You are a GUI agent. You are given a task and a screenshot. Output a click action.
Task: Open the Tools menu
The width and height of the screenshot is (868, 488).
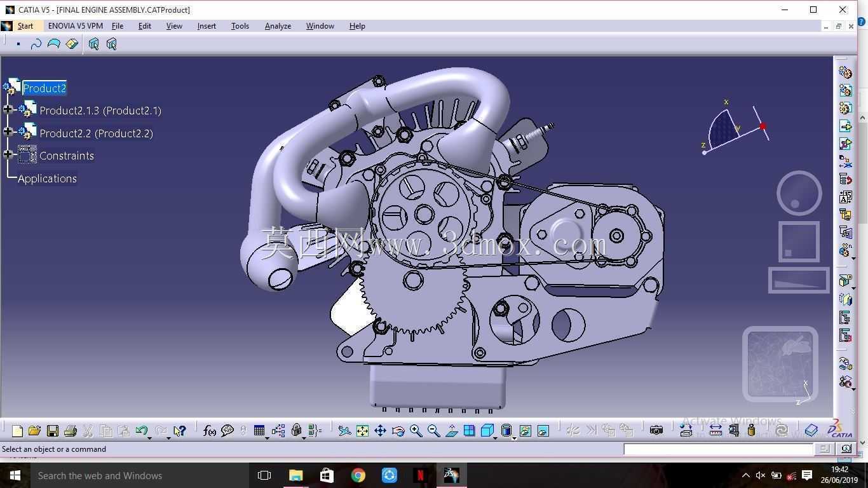pyautogui.click(x=240, y=26)
